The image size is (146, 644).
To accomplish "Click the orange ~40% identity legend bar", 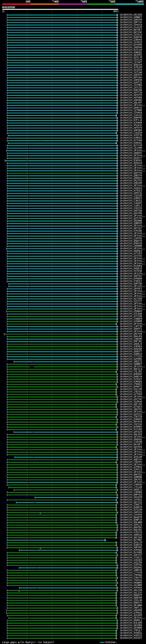I will point(45,4).
